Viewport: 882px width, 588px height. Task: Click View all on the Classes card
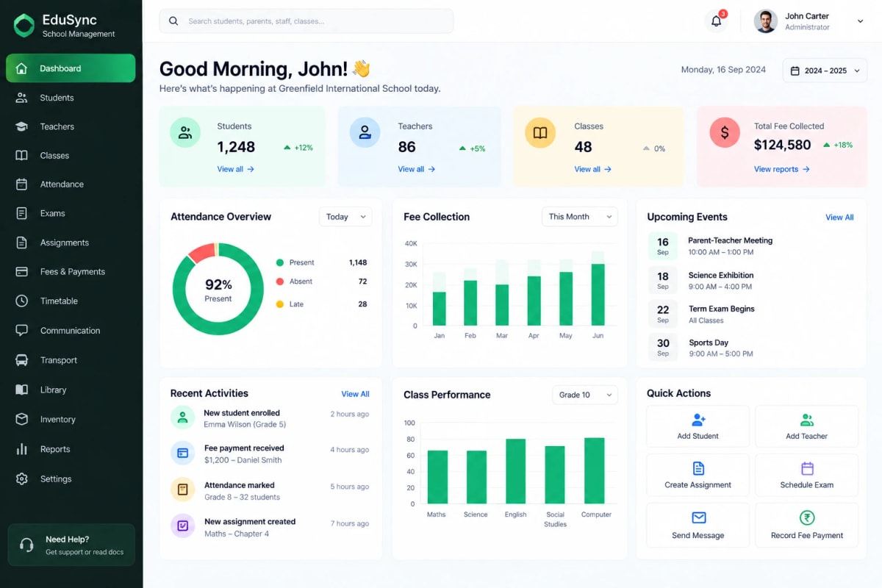[593, 169]
